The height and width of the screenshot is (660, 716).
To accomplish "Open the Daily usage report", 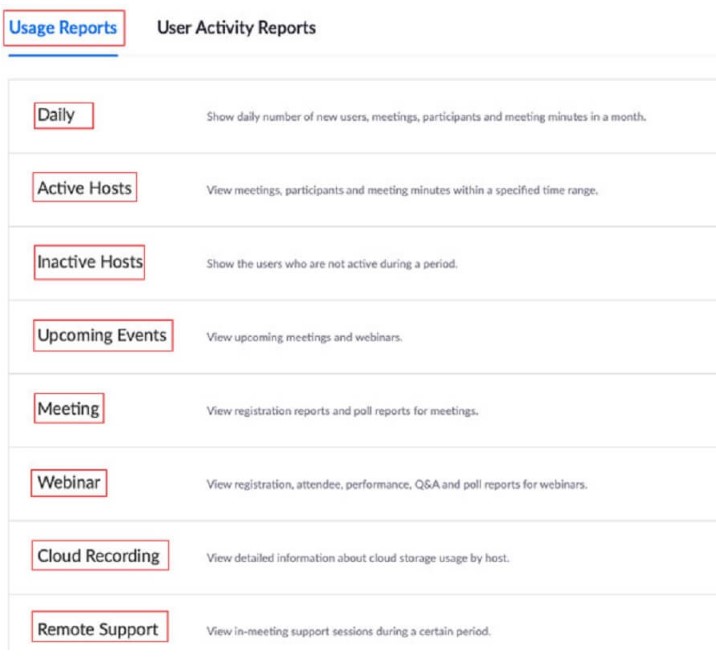I will tap(56, 115).
